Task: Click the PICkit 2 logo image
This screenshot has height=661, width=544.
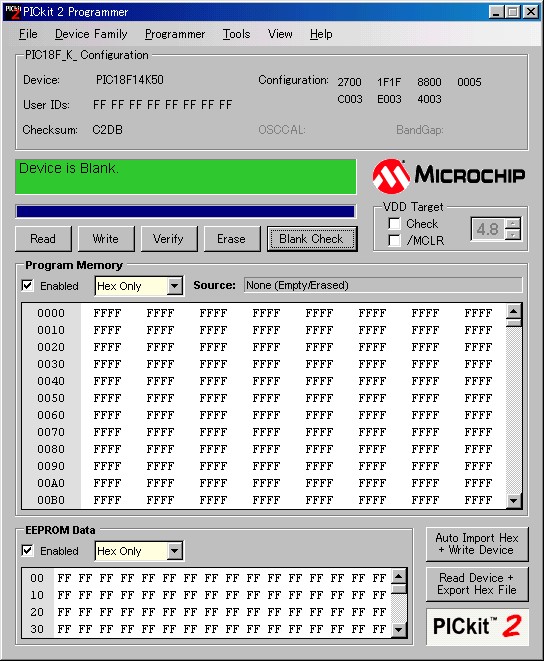Action: (477, 626)
